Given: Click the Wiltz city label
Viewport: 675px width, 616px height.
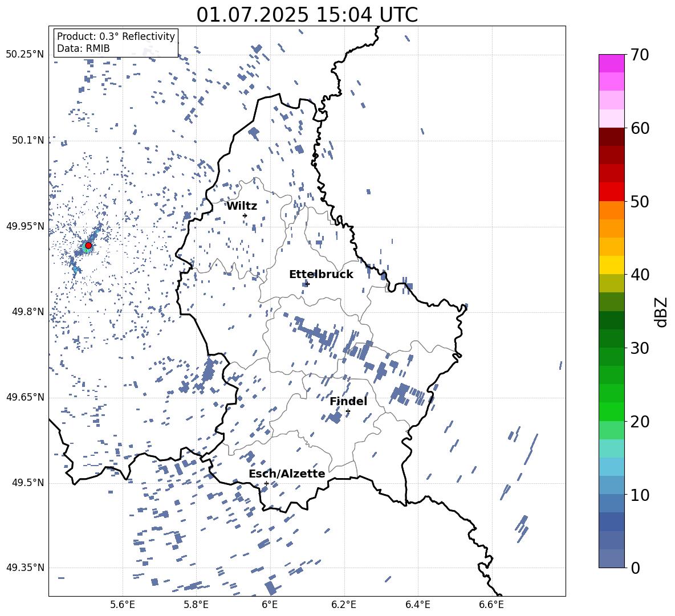Looking at the screenshot, I should click(x=242, y=206).
